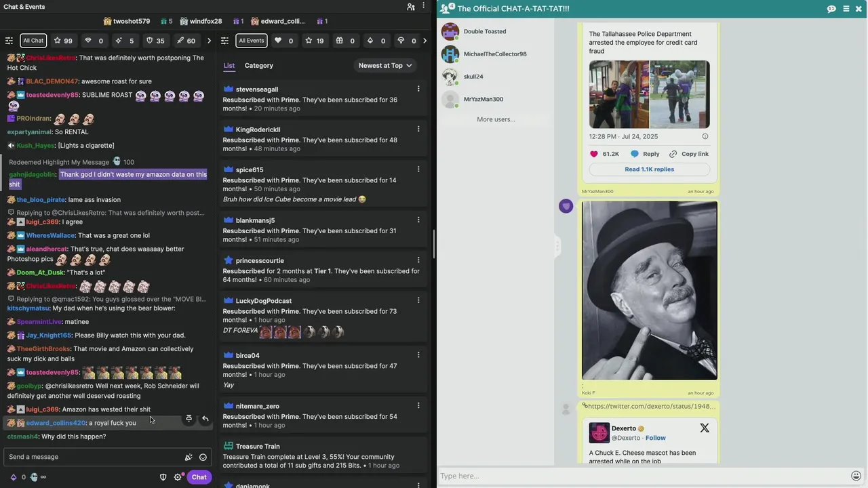Image resolution: width=868 pixels, height=488 pixels.
Task: Open options menu for birca04 event
Action: (x=418, y=355)
